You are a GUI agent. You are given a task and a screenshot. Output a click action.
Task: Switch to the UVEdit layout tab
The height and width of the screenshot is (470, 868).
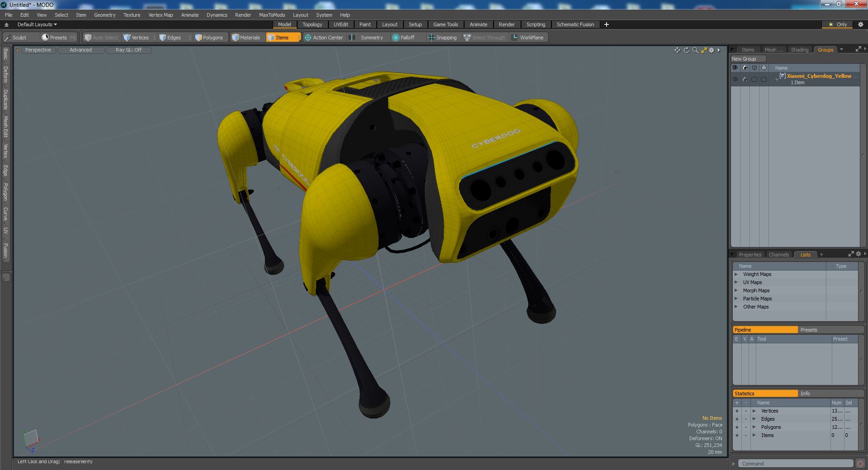click(341, 24)
